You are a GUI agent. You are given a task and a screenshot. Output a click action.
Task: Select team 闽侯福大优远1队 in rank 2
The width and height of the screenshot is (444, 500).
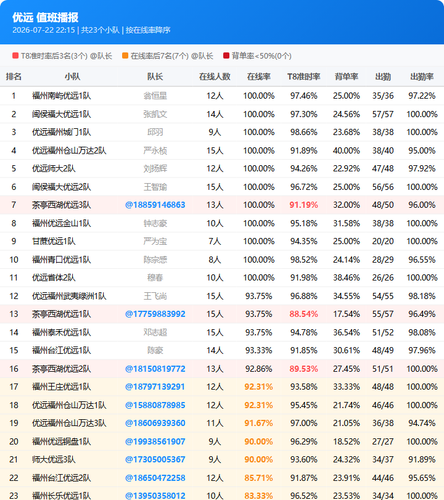[x=61, y=114]
